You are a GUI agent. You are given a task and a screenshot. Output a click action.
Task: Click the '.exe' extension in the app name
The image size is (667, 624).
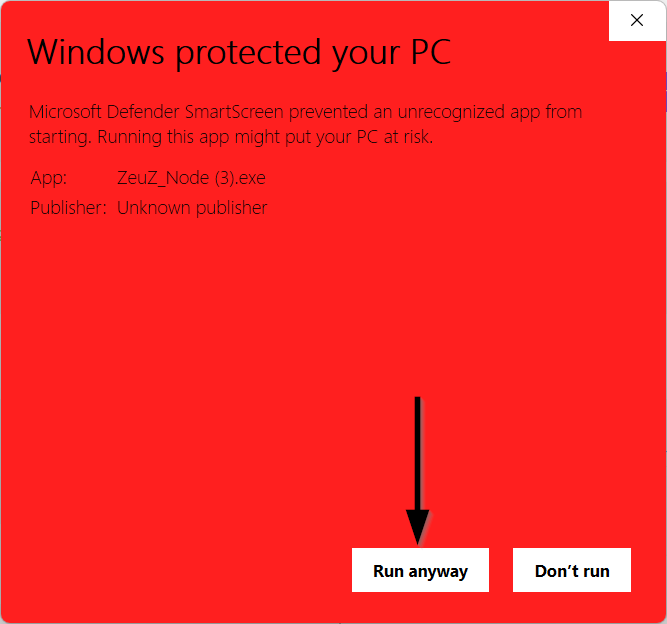[250, 178]
